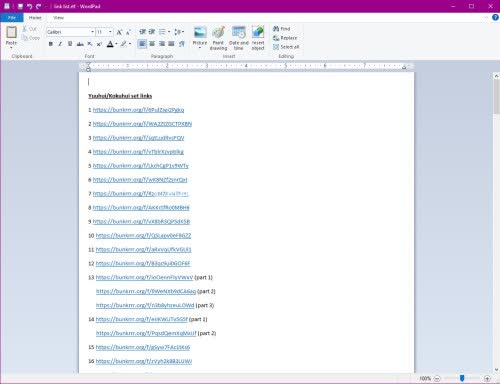This screenshot has height=384, width=500.
Task: Expand the Paste options arrow
Action: tap(11, 48)
